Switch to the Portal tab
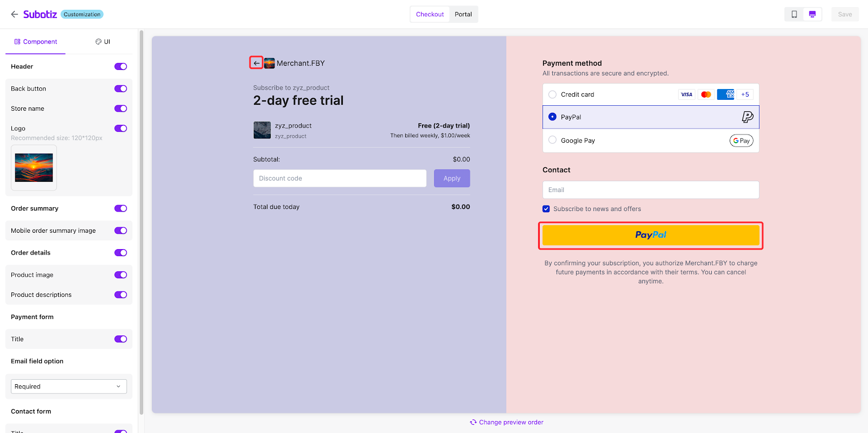 pos(463,14)
